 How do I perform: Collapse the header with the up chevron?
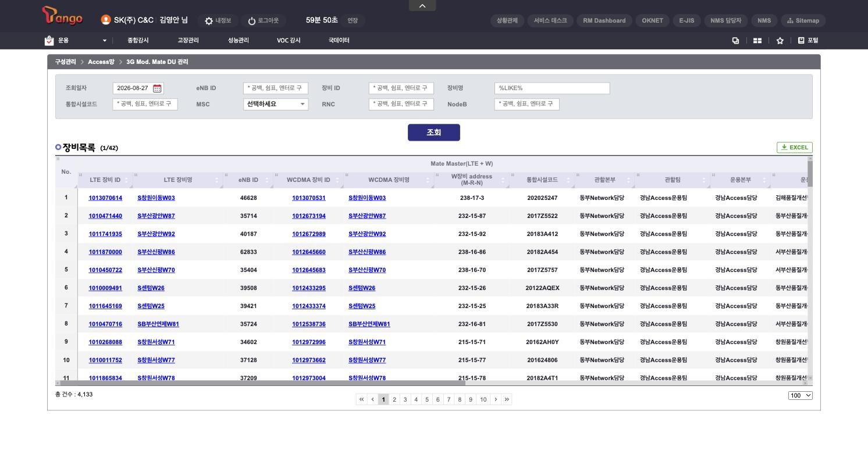[x=422, y=5]
